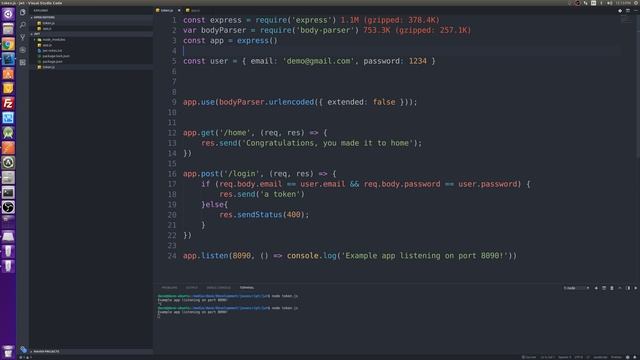The image size is (640, 360).
Task: Open OBS Studio from the launcher
Action: [8, 207]
